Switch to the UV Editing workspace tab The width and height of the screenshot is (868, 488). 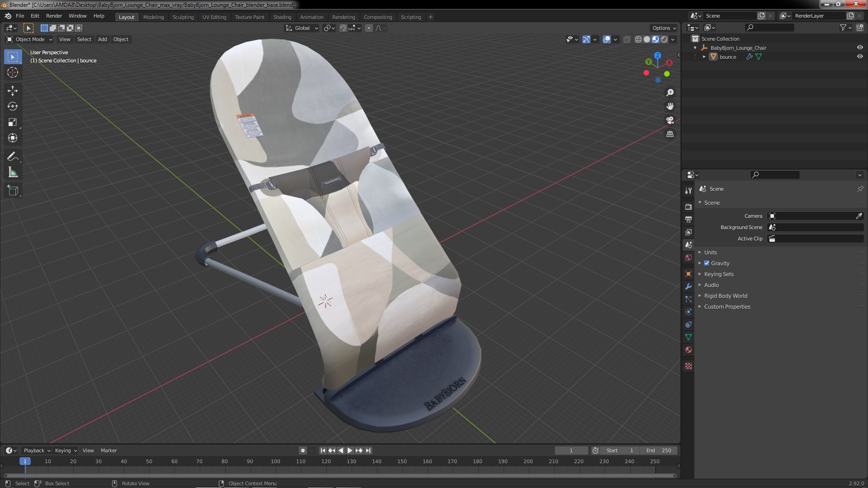coord(214,17)
